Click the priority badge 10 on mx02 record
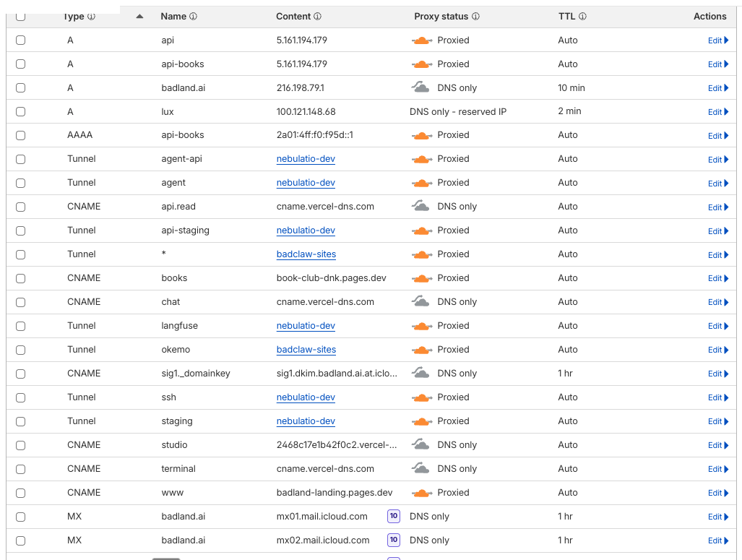This screenshot has width=742, height=560. (x=393, y=540)
